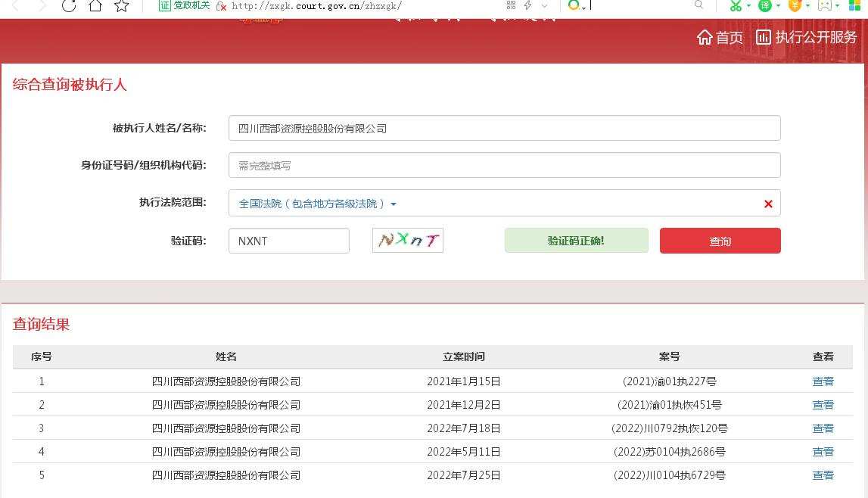Open 查看 link for (2022)苏0104执2686号
This screenshot has width=868, height=498.
823,452
